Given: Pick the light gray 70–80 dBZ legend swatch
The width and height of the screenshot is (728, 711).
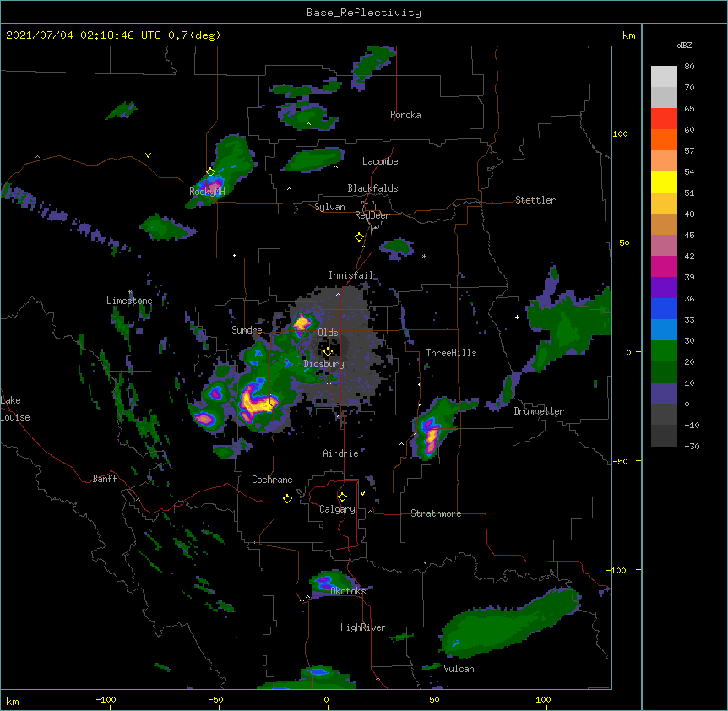Looking at the screenshot, I should (x=664, y=76).
